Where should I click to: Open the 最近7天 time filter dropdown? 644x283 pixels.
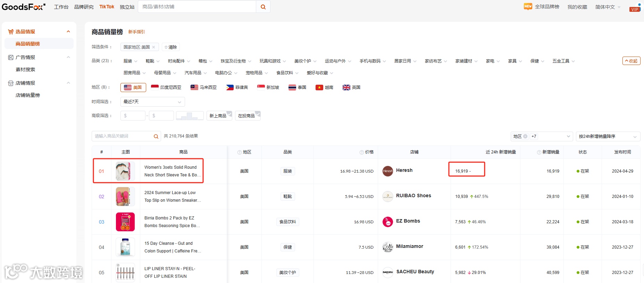153,102
